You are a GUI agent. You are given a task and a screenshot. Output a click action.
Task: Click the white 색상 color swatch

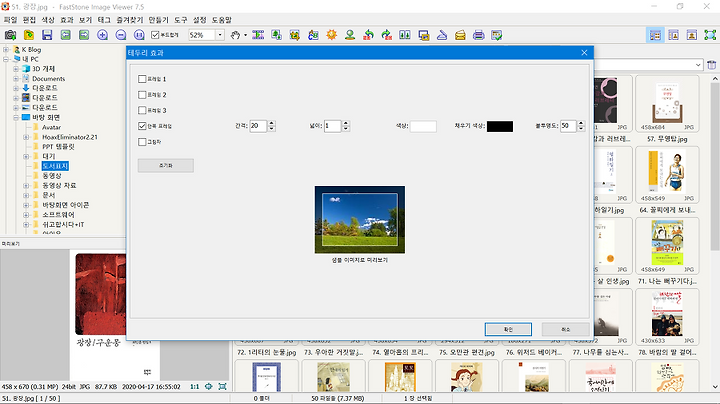(423, 126)
